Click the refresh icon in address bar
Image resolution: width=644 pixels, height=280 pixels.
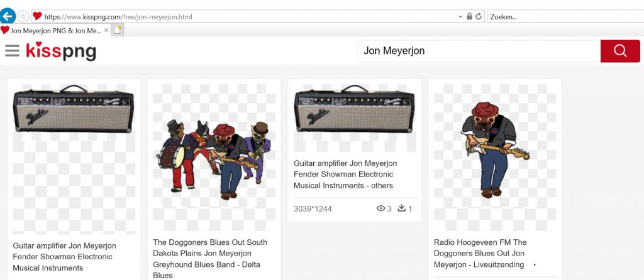479,16
